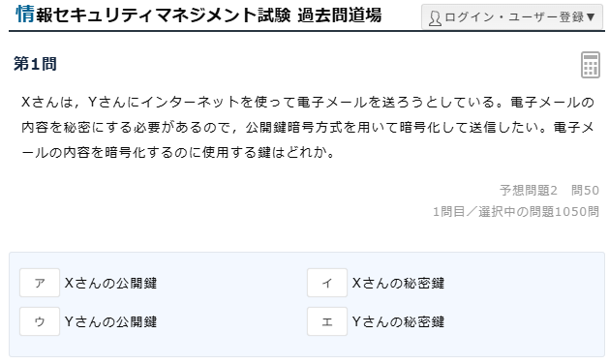The width and height of the screenshot is (609, 364).
Task: Select the Xさんの公開鍵 option text
Action: (110, 283)
